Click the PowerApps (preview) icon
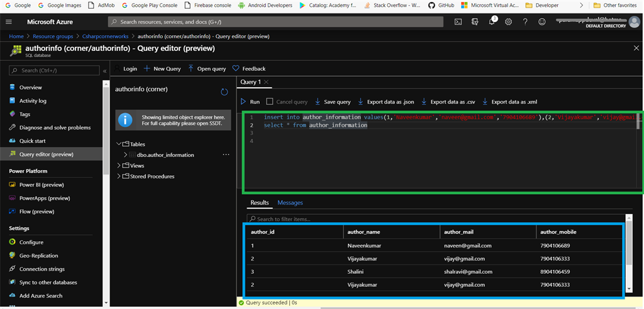Screen dimensions: 644x309 point(13,198)
